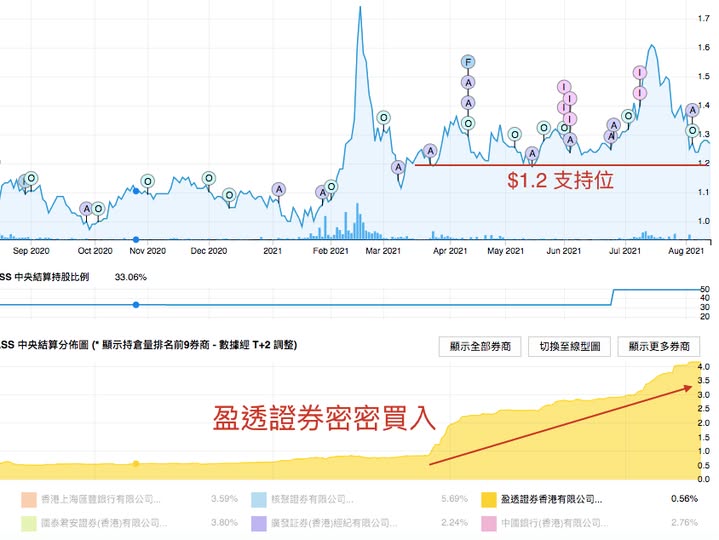Open the A marker in late May 2021
This screenshot has height=540, width=719.
[x=531, y=154]
